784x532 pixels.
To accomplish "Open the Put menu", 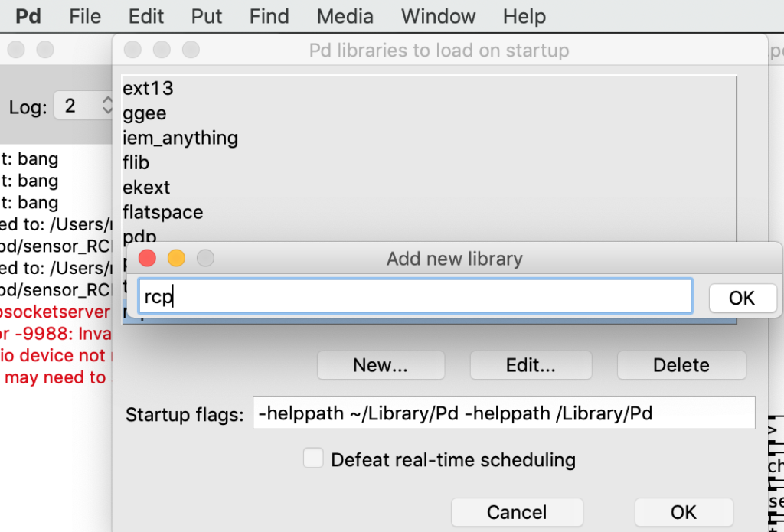I will (x=207, y=17).
